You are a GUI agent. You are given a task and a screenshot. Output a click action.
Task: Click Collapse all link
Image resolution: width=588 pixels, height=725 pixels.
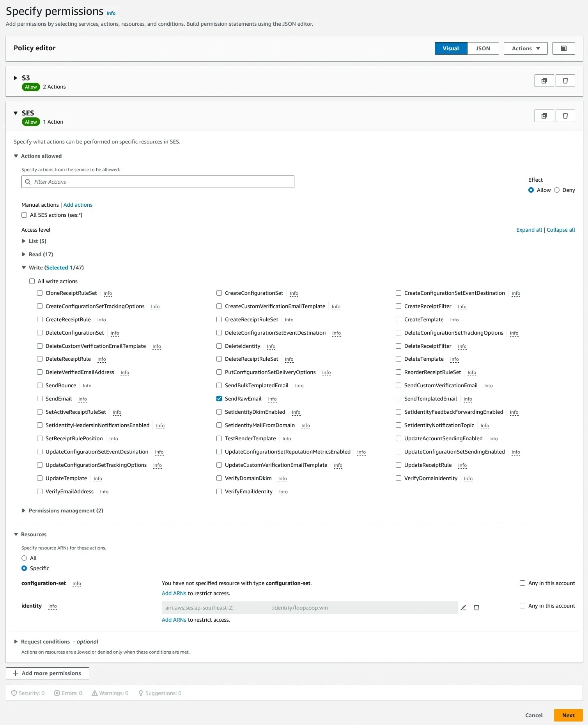click(x=561, y=230)
